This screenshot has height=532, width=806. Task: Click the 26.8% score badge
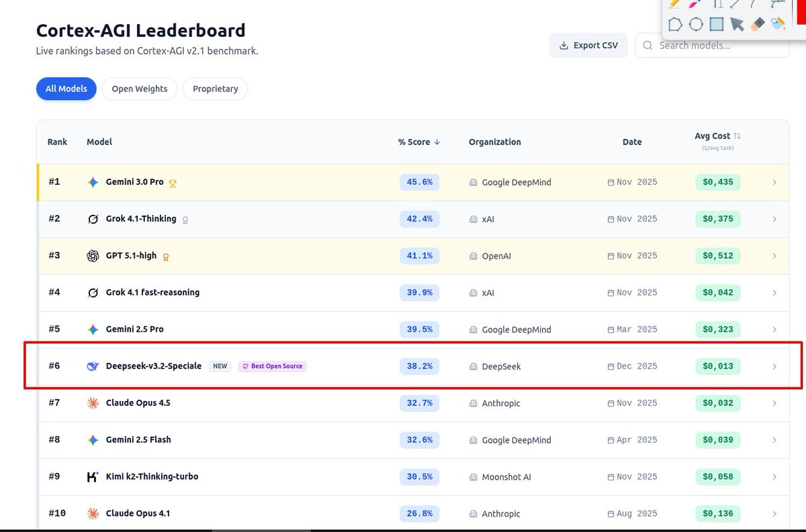click(420, 514)
